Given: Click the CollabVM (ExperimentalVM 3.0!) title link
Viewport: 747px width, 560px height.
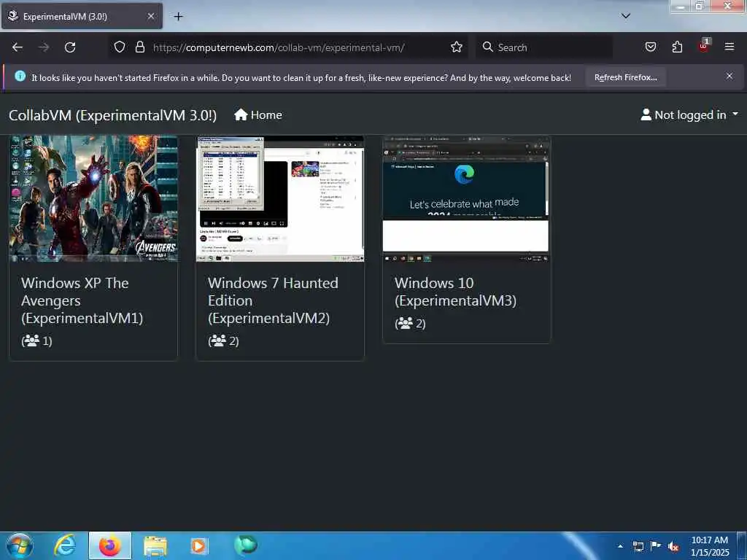Looking at the screenshot, I should 112,115.
